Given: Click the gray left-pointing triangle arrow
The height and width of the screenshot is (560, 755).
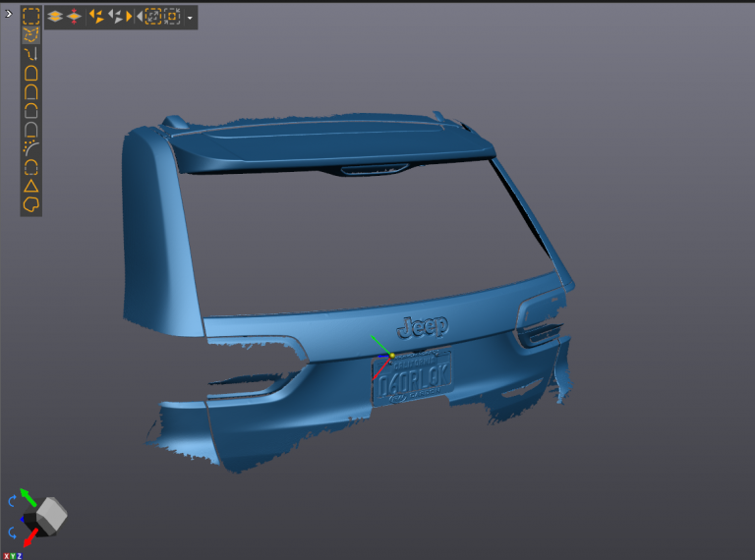Looking at the screenshot, I should coord(140,17).
